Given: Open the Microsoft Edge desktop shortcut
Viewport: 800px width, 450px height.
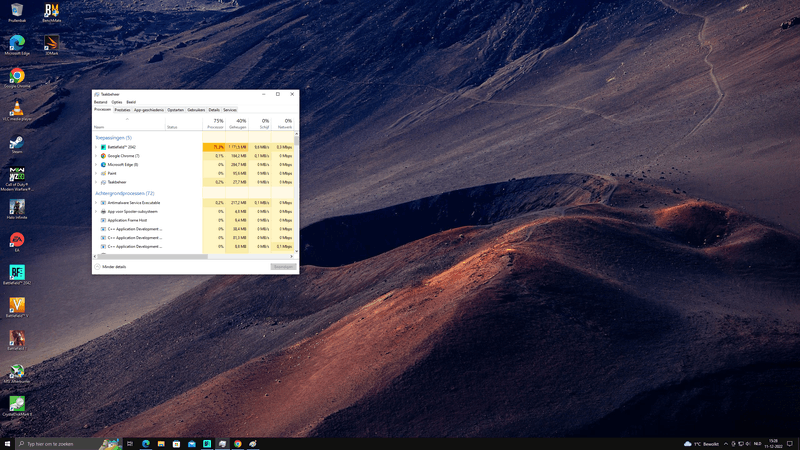Looking at the screenshot, I should click(x=17, y=45).
